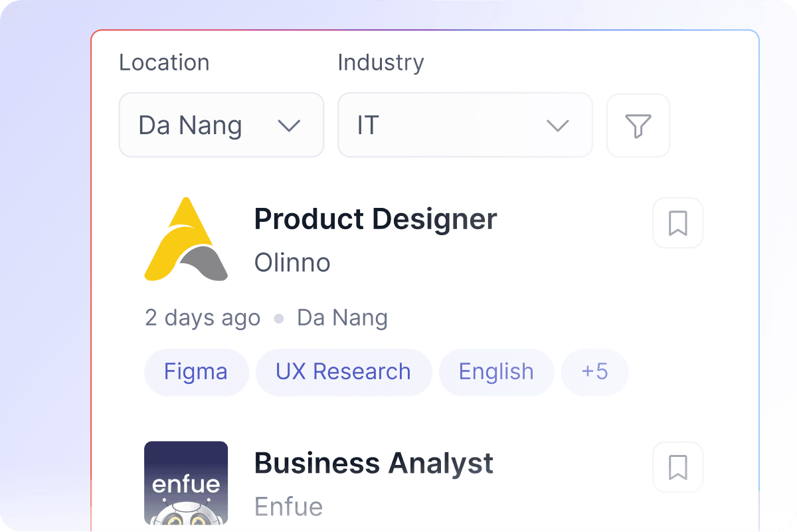Click the Da Nang location text on job

click(x=342, y=318)
